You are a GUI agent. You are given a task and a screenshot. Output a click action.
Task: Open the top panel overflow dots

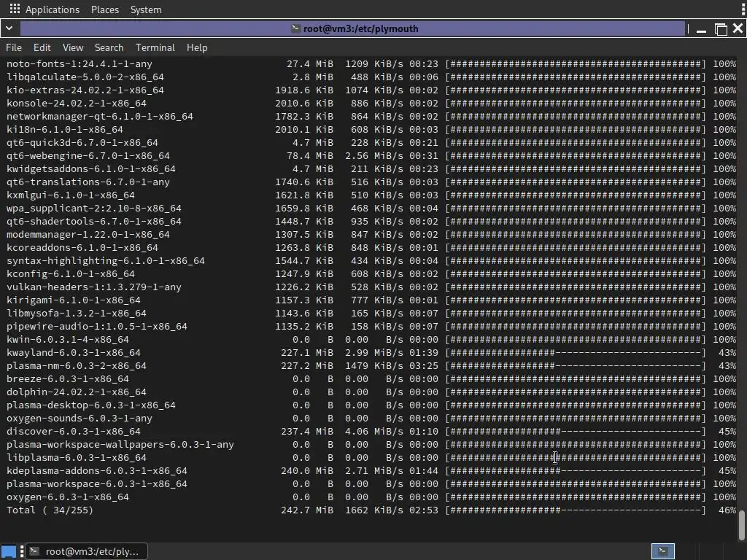[x=743, y=9]
